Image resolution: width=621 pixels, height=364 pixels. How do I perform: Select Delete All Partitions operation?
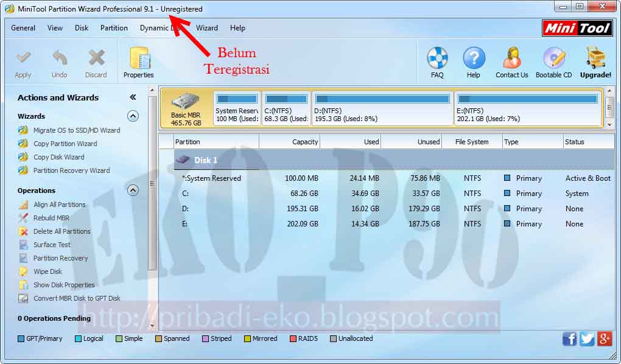[61, 232]
